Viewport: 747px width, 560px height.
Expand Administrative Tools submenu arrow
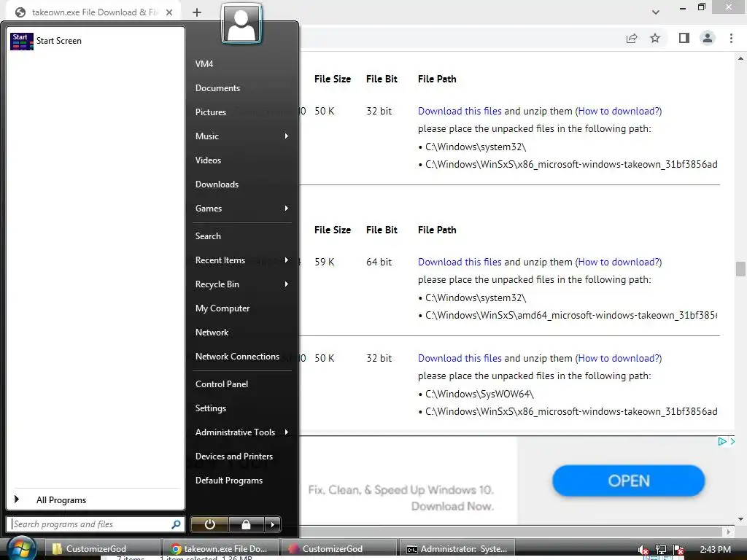[x=286, y=432]
